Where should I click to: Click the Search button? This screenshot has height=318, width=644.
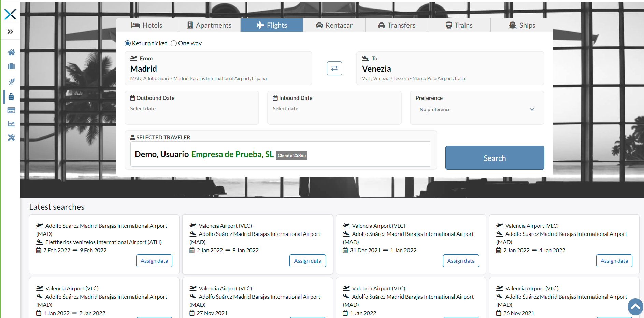[495, 158]
